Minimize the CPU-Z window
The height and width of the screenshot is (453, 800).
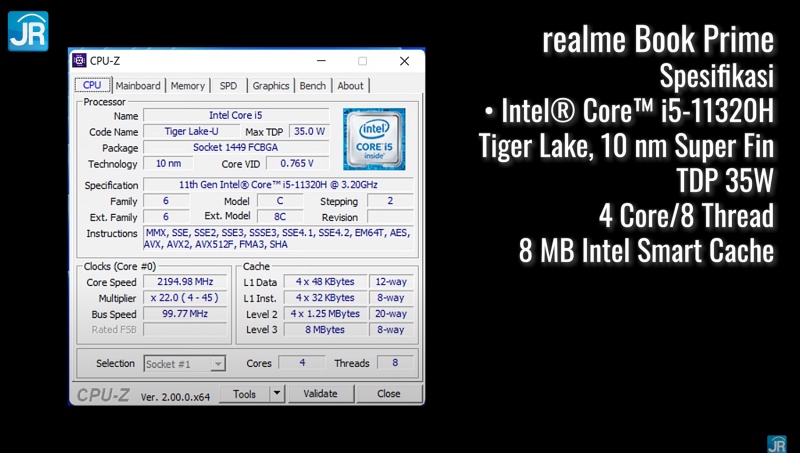[x=321, y=61]
